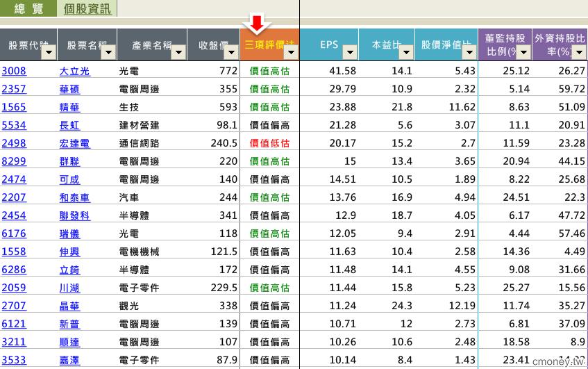Open filter dropdown for 外資持股比率 column

580,53
